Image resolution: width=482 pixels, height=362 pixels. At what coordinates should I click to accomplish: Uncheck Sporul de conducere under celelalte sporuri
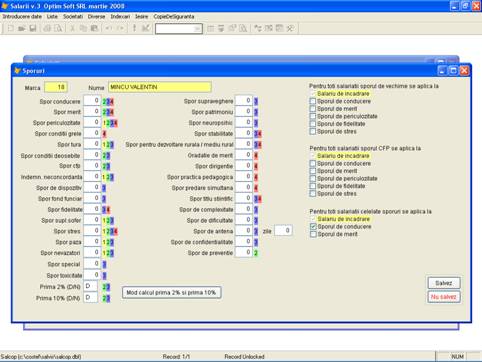(x=313, y=226)
